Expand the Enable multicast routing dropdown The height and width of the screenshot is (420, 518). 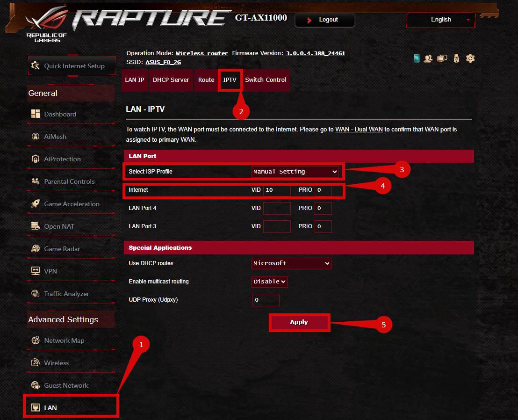click(269, 282)
